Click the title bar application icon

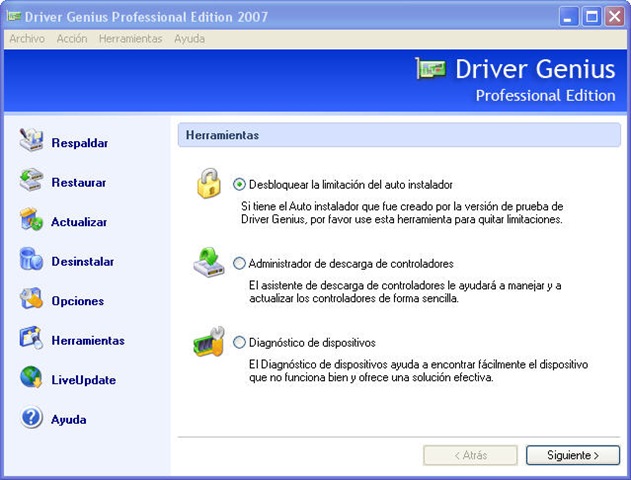[14, 16]
